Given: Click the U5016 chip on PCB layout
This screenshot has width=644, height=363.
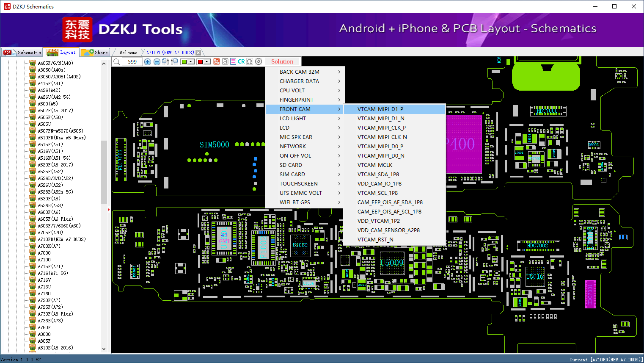Looking at the screenshot, I should tap(534, 276).
